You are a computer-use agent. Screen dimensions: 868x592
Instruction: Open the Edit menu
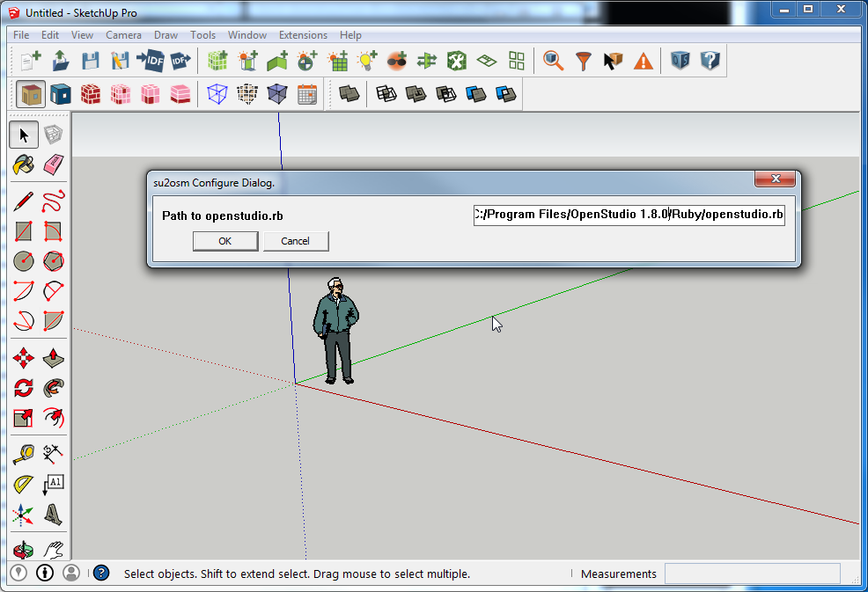point(50,35)
